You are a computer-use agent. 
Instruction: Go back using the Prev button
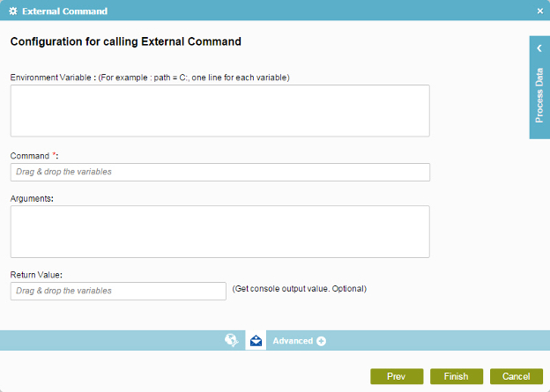tap(397, 376)
